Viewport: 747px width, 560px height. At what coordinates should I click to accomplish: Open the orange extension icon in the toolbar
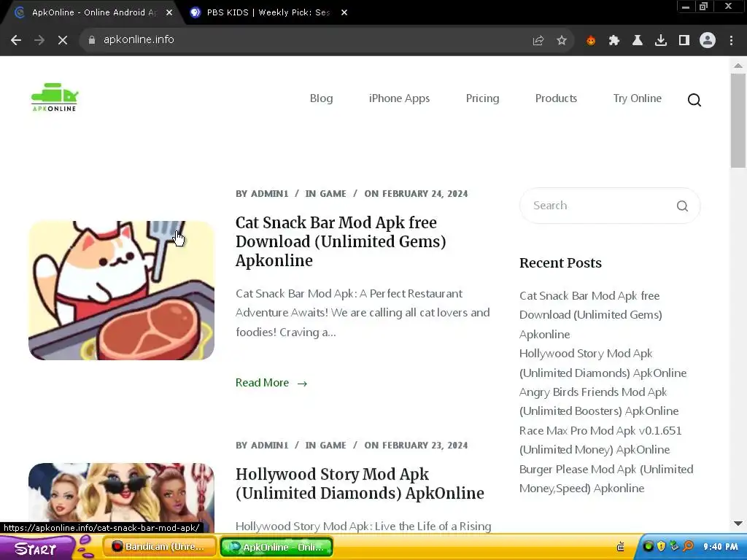pyautogui.click(x=591, y=41)
